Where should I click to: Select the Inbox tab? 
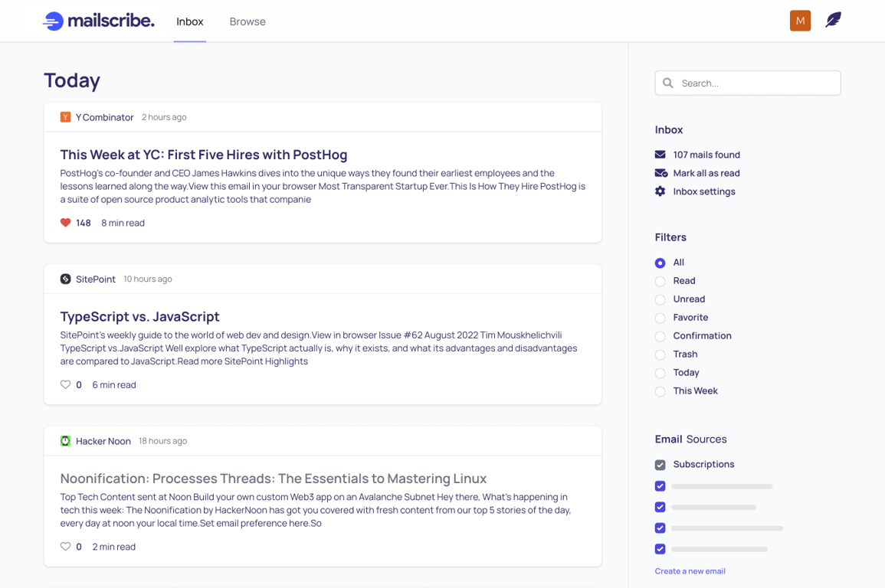pos(189,21)
